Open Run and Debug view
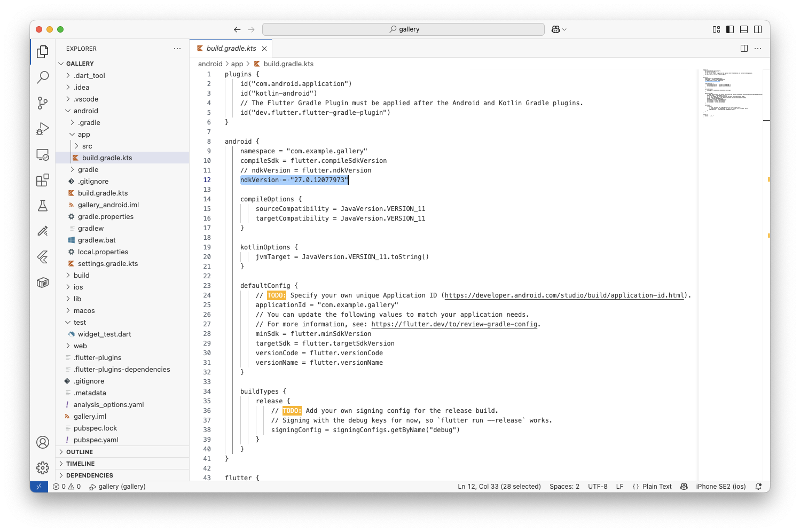This screenshot has height=532, width=800. [43, 129]
